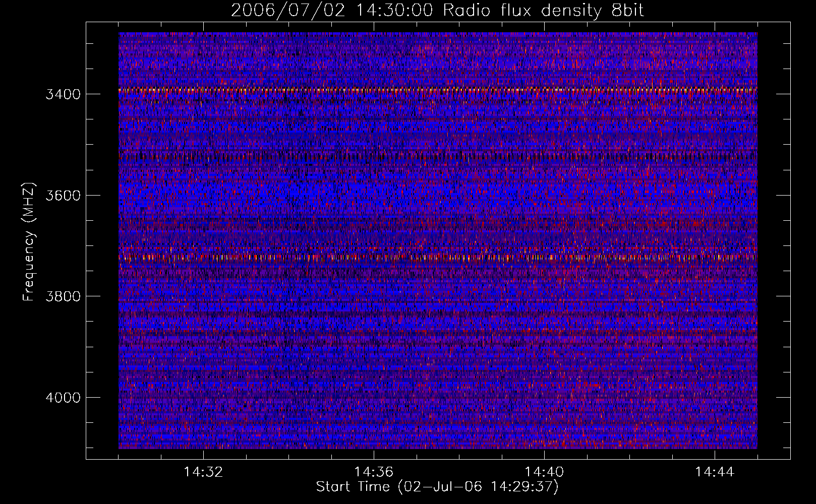Click the "Start Time (02-Jul-06 14:29:37)" axis label
The height and width of the screenshot is (504, 816).
point(437,487)
